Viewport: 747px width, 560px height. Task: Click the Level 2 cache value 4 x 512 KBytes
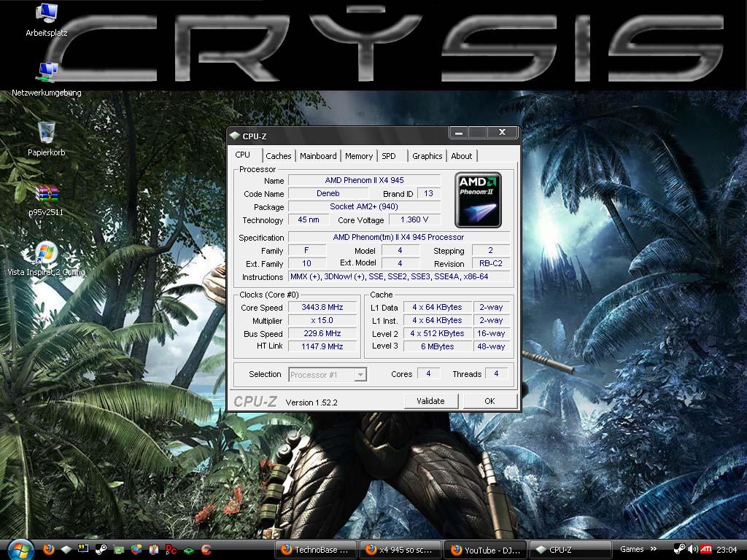tap(438, 333)
